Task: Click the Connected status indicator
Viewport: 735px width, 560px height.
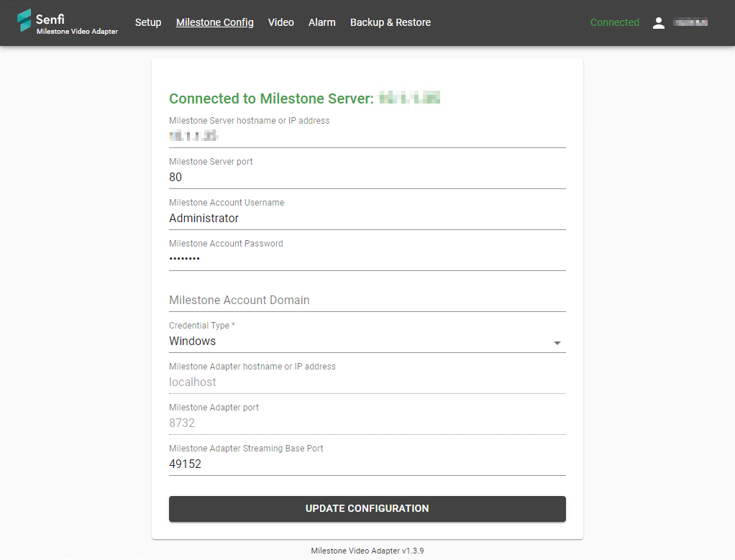Action: (x=614, y=22)
